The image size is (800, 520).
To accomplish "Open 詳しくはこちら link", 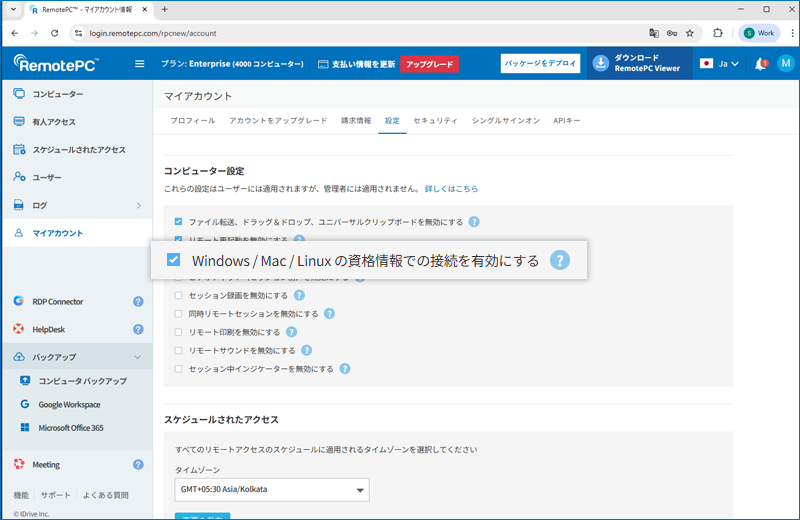I will pyautogui.click(x=452, y=188).
